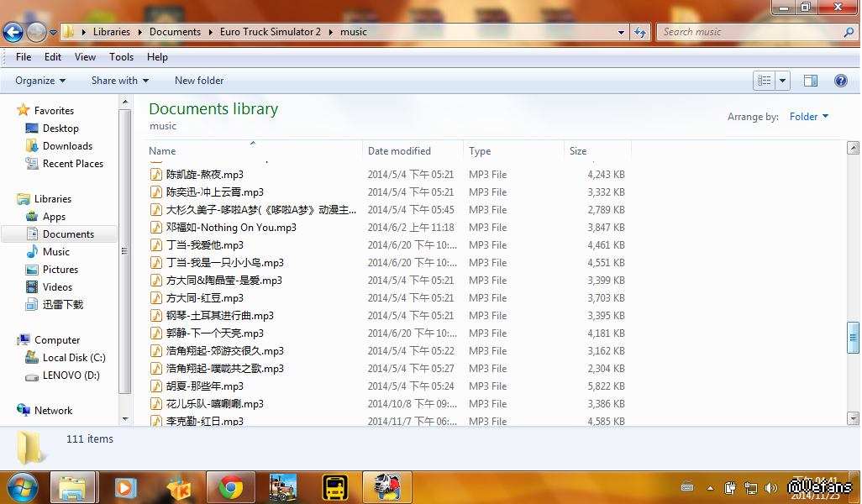Open the Arrange by Folder dropdown
The image size is (862, 504).
(809, 117)
